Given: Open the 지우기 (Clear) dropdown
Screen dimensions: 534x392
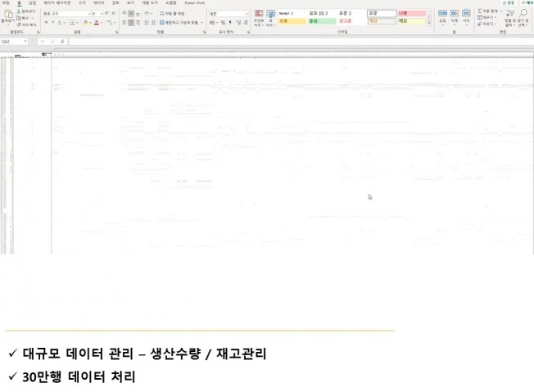Looking at the screenshot, I should click(487, 24).
